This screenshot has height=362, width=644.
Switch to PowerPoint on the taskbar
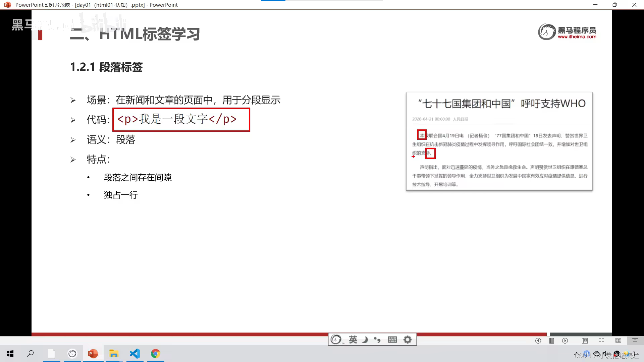pyautogui.click(x=93, y=354)
